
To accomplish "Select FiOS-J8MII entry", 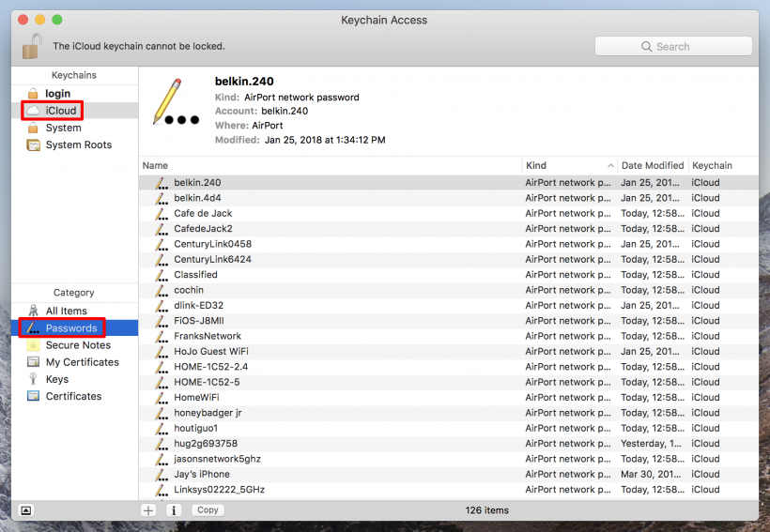I will (448, 321).
